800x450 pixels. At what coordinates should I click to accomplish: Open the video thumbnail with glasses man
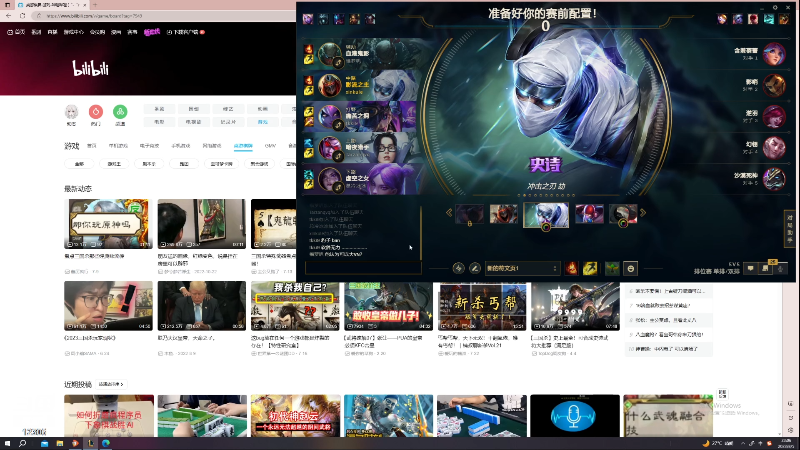tap(108, 306)
